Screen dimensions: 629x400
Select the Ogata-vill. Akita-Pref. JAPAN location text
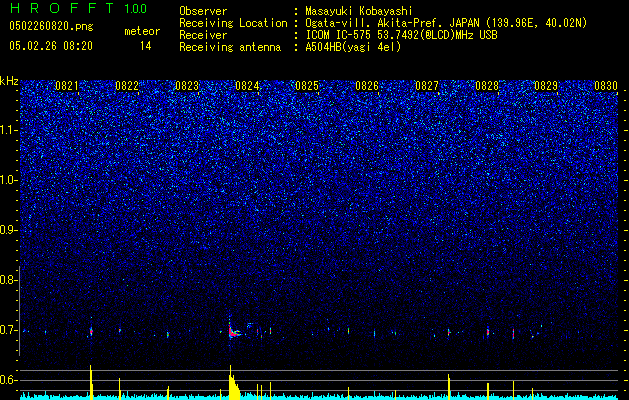(446, 23)
